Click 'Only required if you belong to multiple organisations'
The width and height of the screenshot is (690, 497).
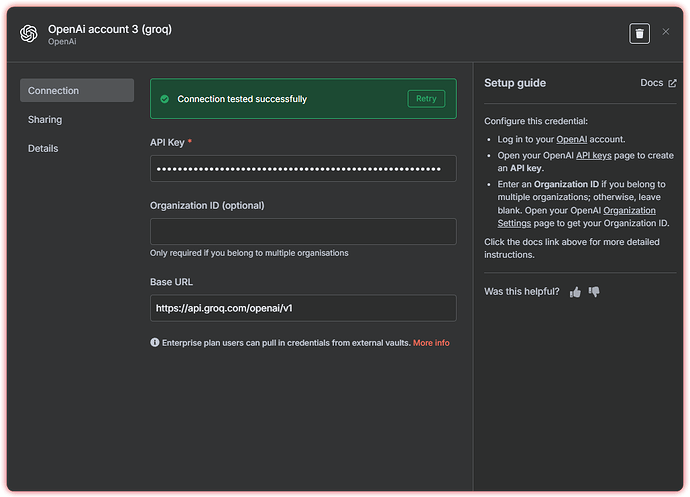(x=249, y=253)
